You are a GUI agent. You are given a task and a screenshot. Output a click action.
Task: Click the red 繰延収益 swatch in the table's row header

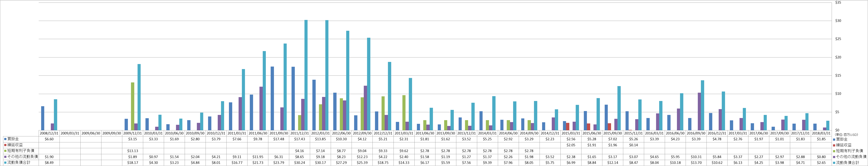tap(5, 145)
